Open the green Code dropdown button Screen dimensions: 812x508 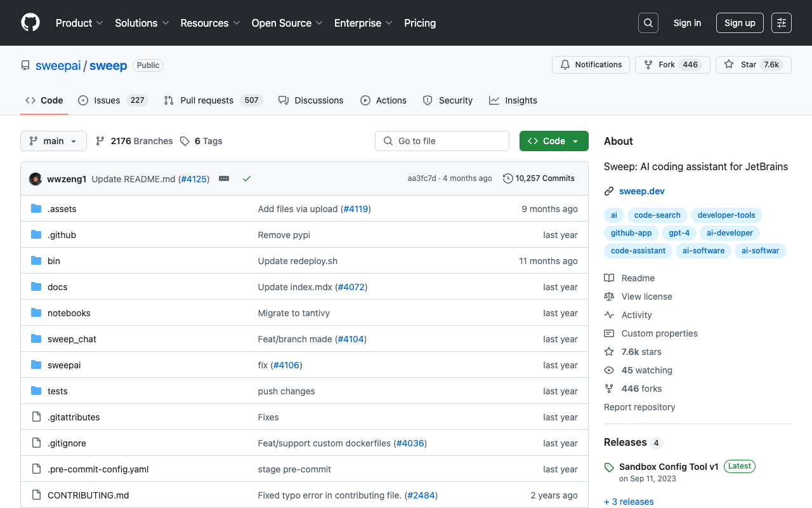554,141
